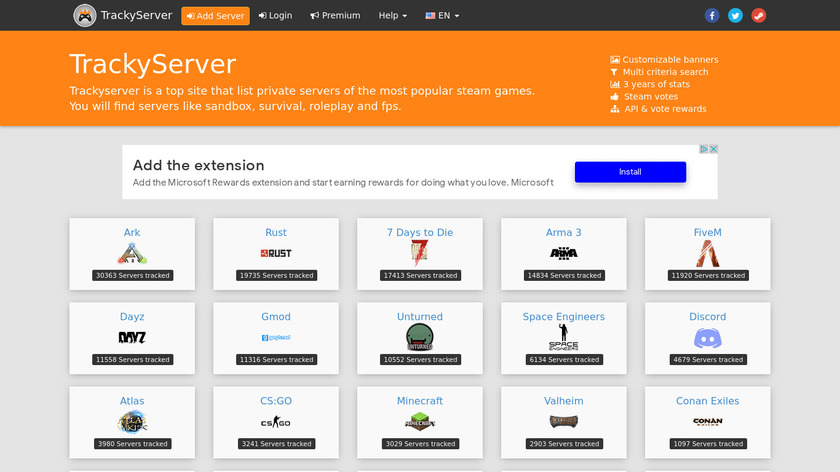Click the Discord logo icon
The height and width of the screenshot is (472, 840).
pos(708,339)
